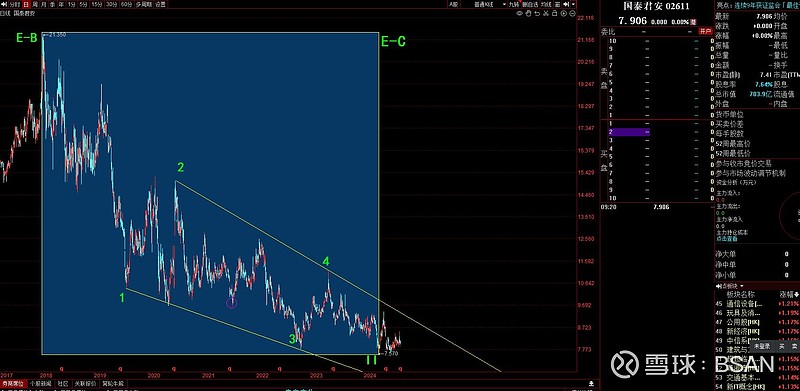The width and height of the screenshot is (800, 391).
Task: Click the 九转 indicator button
Action: point(514,4)
